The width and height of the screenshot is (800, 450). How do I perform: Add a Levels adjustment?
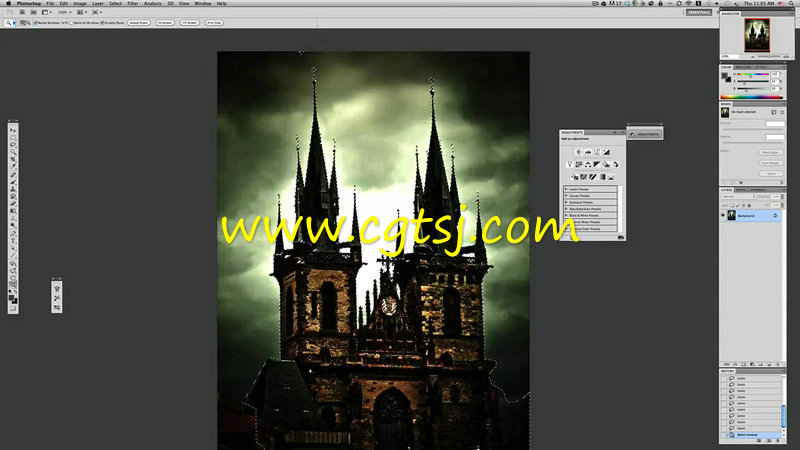[588, 152]
